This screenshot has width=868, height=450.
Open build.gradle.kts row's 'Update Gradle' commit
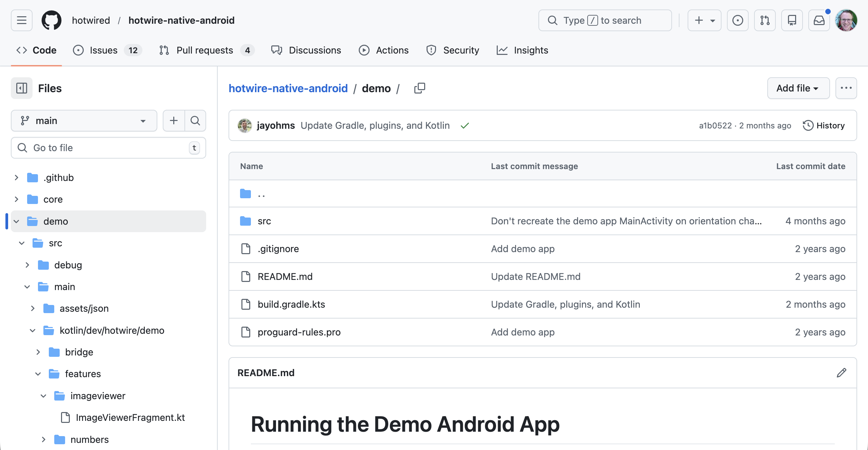pos(566,305)
